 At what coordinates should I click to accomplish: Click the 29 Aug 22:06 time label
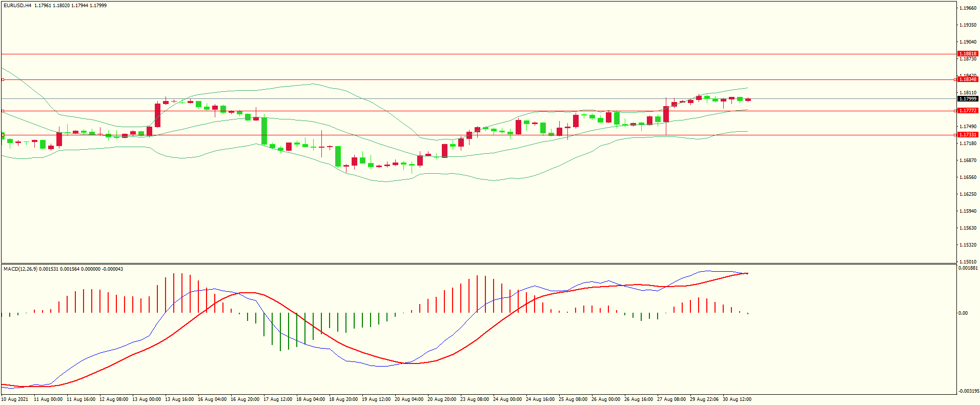(x=704, y=399)
